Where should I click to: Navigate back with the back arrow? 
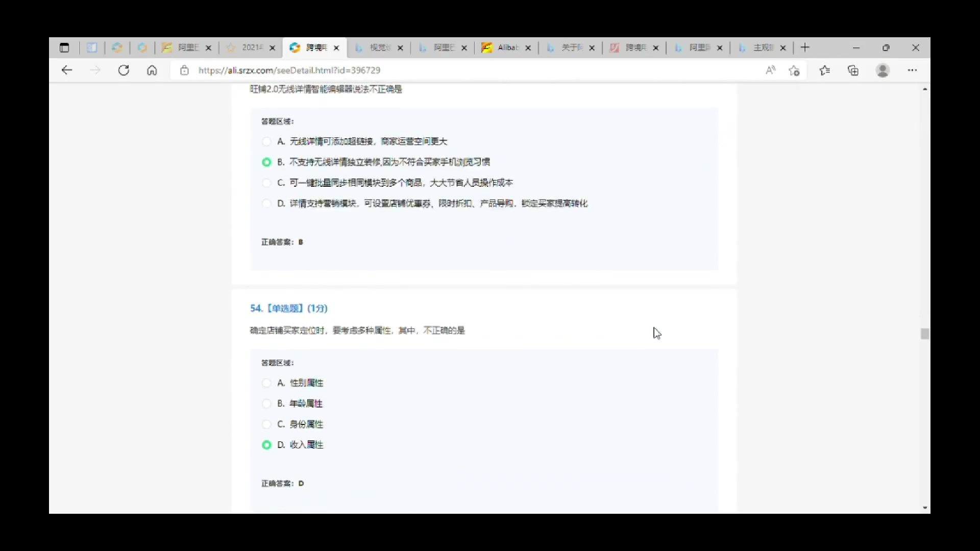pyautogui.click(x=67, y=70)
